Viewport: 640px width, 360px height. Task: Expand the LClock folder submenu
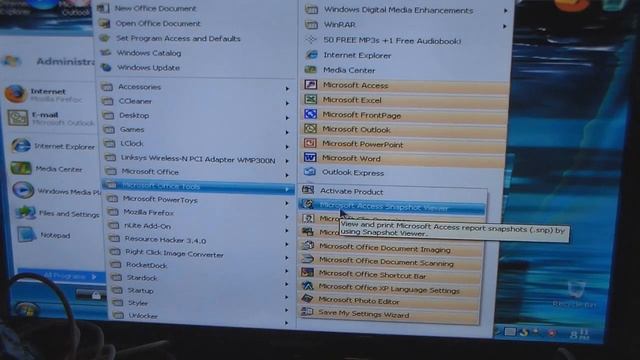pyautogui.click(x=198, y=144)
